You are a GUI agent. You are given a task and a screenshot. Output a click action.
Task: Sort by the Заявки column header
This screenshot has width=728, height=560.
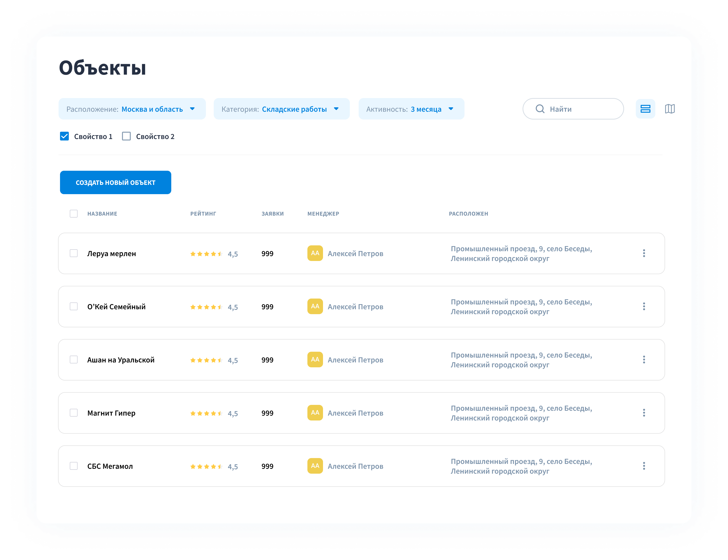point(272,214)
